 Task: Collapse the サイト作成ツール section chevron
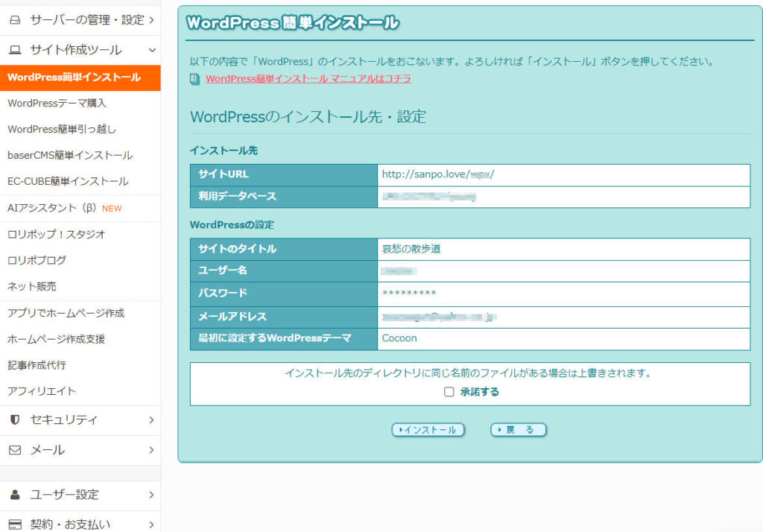[x=152, y=50]
